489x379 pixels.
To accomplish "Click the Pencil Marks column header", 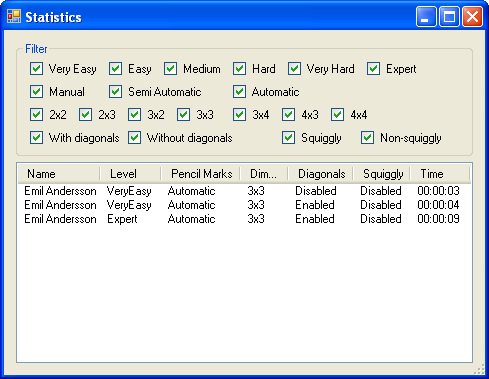I will [x=200, y=174].
